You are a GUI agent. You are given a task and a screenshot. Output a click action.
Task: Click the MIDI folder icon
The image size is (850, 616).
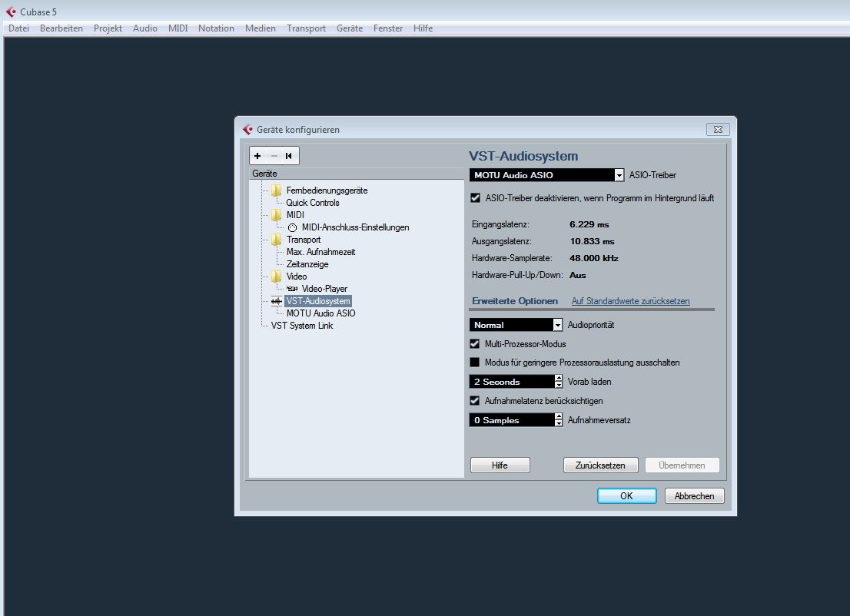(277, 214)
